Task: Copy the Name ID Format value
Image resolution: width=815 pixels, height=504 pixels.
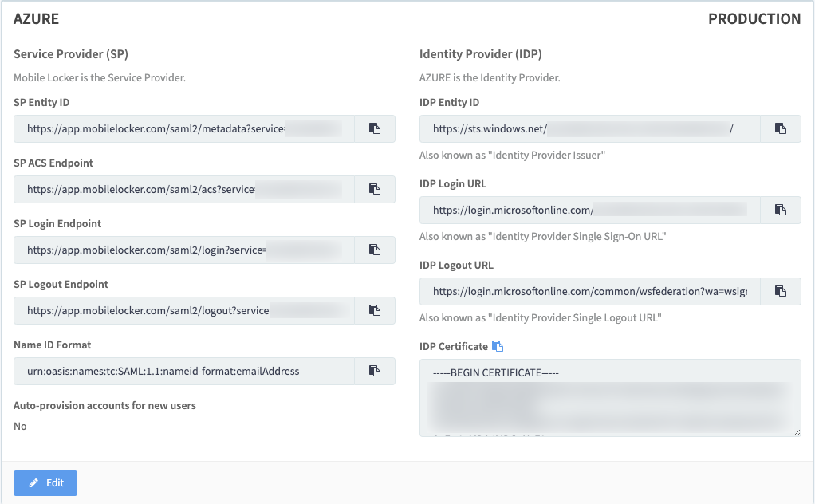Action: [x=374, y=371]
